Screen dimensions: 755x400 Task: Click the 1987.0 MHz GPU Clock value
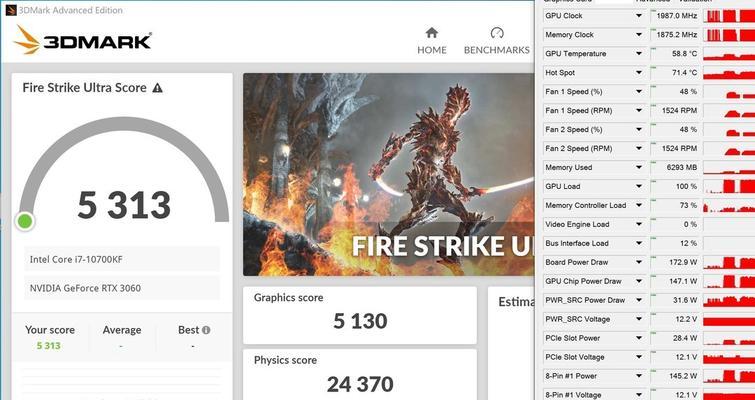(x=675, y=16)
